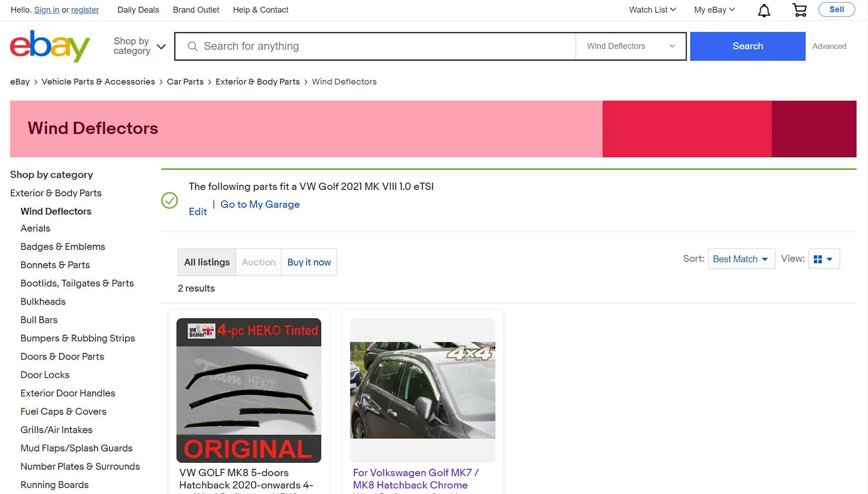Image resolution: width=868 pixels, height=494 pixels.
Task: Open Car Parts breadcrumb
Action: coord(185,82)
